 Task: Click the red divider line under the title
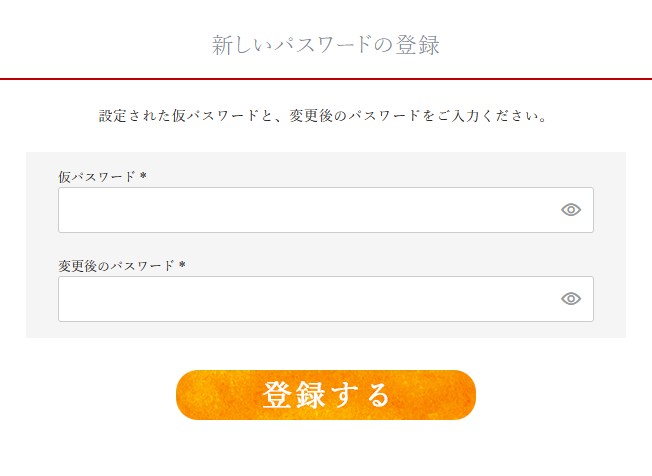tap(326, 79)
